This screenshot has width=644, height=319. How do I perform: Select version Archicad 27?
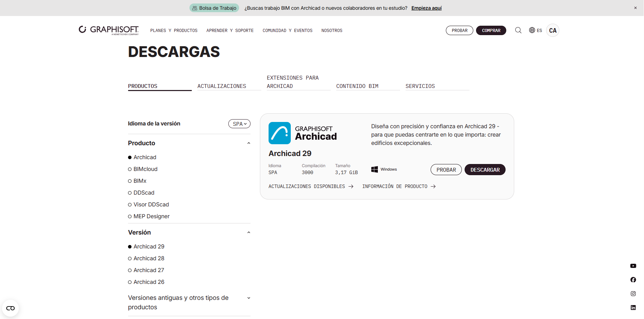[146, 270]
